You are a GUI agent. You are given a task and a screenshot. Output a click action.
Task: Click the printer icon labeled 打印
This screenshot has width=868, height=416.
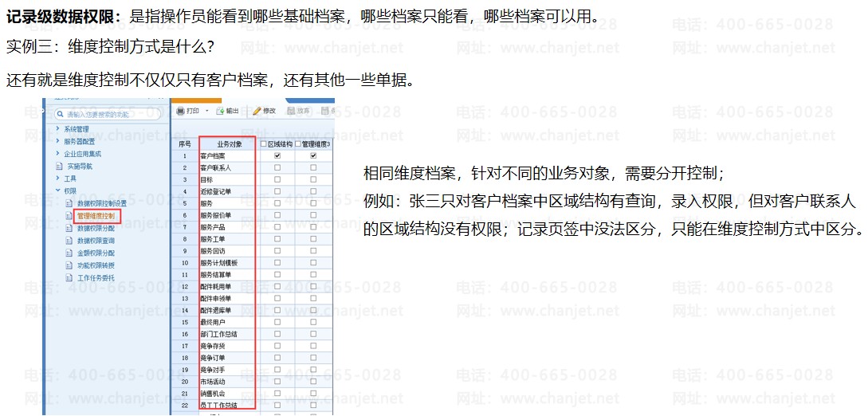[x=181, y=111]
